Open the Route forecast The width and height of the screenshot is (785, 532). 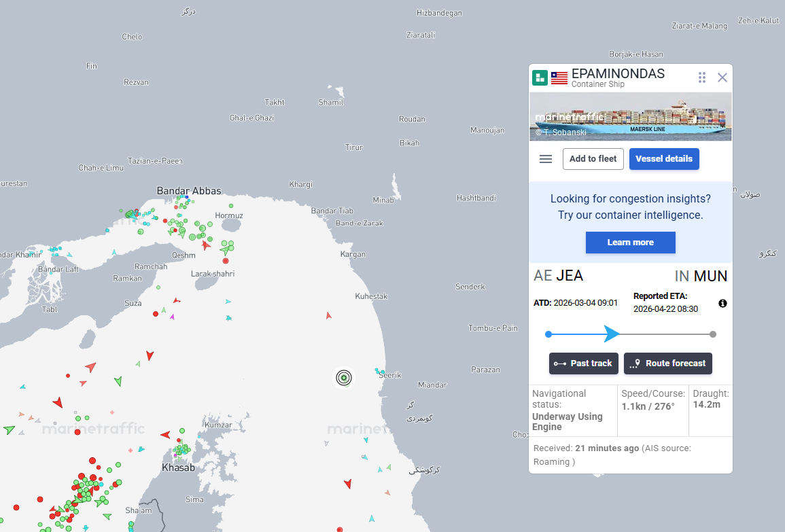(x=667, y=363)
